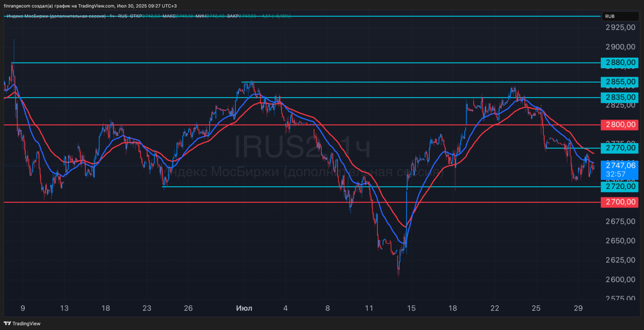
Task: Click the Июл month marker on time axis
Action: point(244,308)
